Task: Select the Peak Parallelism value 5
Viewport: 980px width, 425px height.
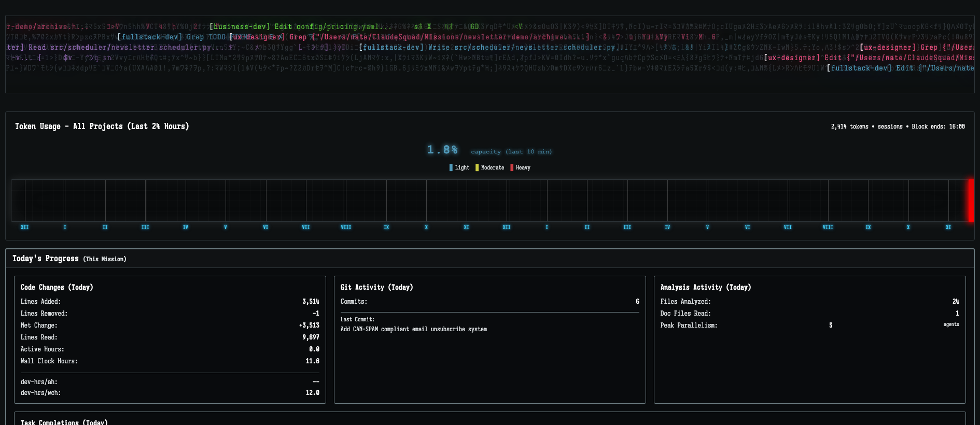Action: (831, 325)
